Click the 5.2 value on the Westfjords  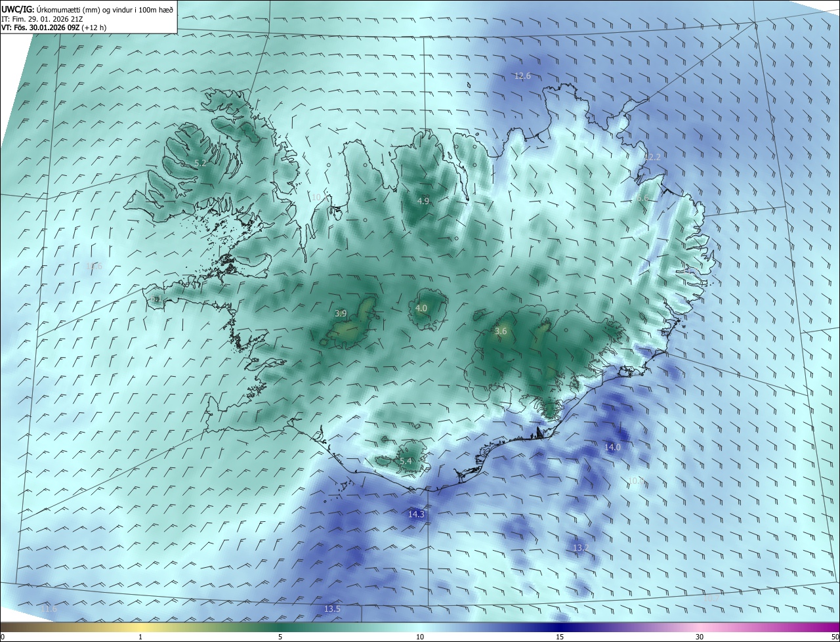click(200, 163)
